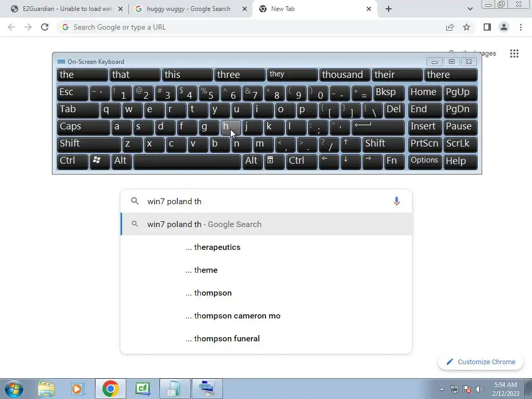Select the 'therapeutics' suggestion

[x=267, y=247]
